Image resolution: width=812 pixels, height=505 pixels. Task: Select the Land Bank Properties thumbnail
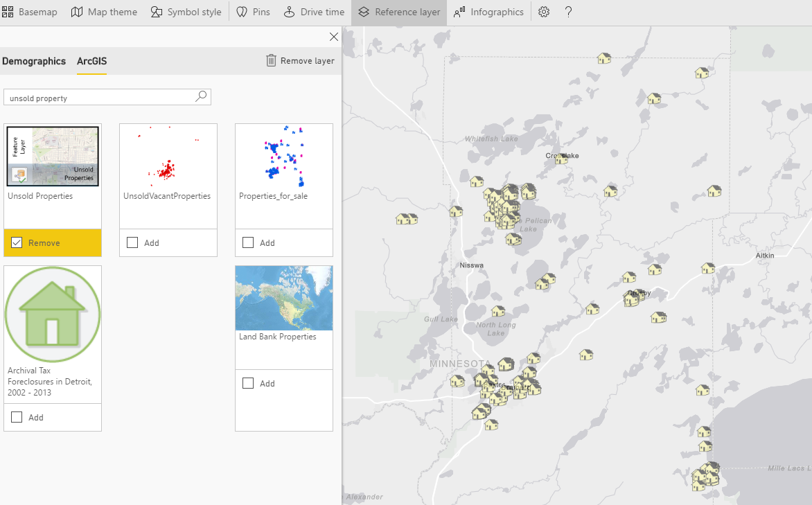[284, 299]
